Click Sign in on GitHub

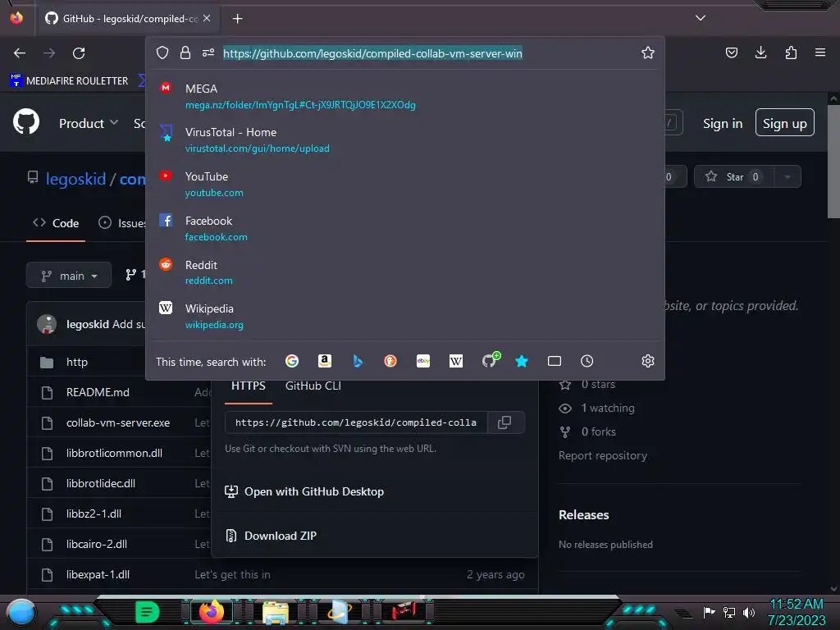[x=723, y=123]
